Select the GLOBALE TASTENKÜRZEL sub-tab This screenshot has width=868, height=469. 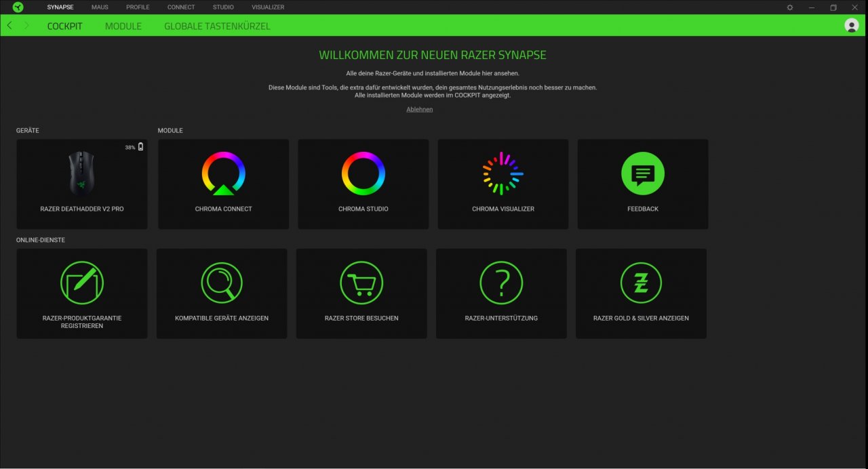click(217, 26)
